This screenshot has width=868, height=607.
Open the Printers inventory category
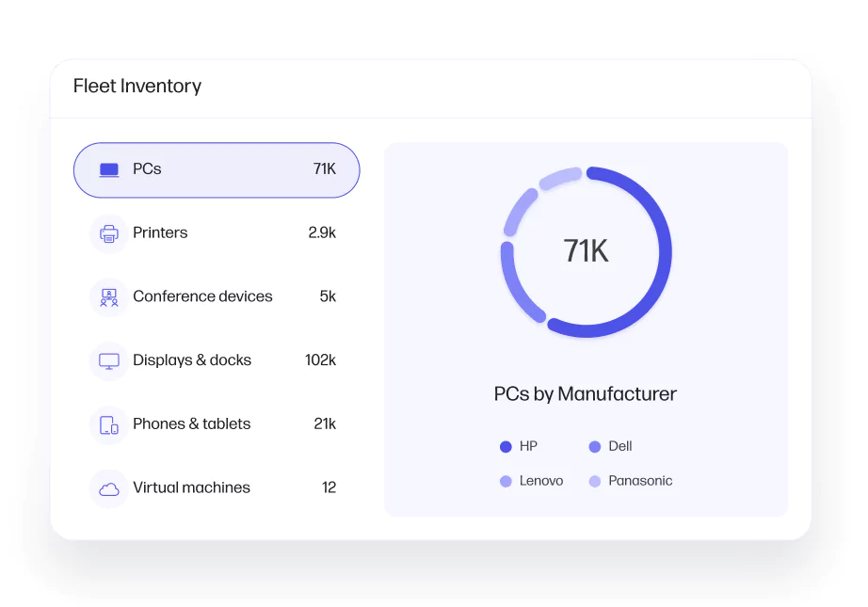point(160,233)
